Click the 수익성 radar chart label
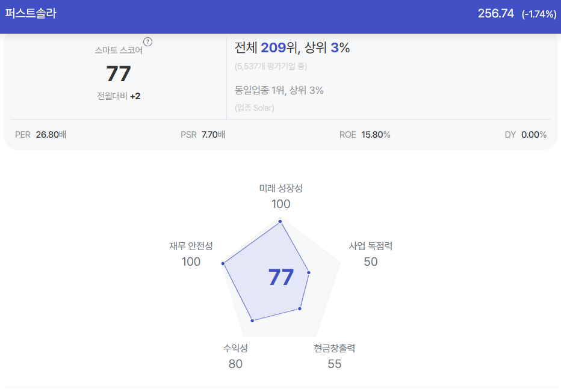 point(235,348)
